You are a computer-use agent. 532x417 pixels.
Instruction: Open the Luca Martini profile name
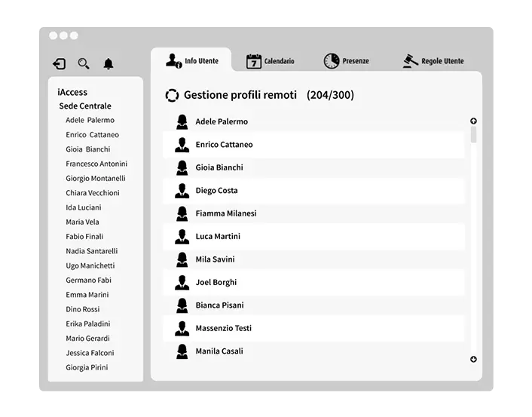[x=218, y=237]
